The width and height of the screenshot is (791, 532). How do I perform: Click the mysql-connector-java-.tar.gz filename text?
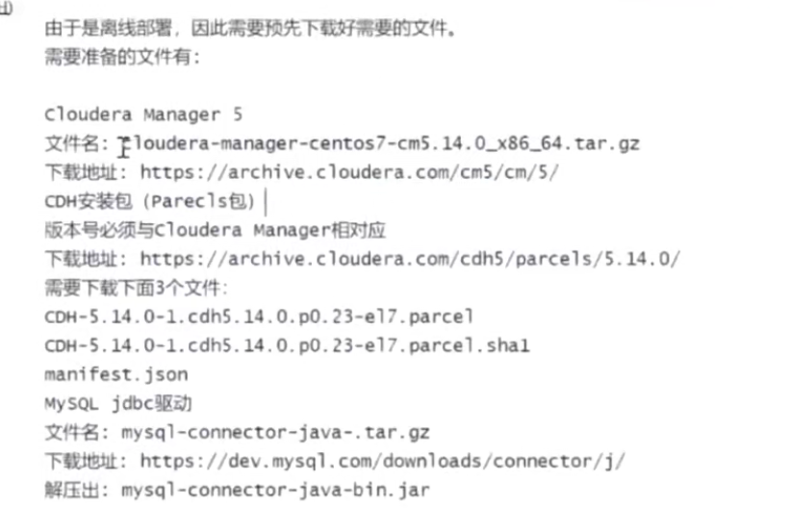pyautogui.click(x=275, y=433)
